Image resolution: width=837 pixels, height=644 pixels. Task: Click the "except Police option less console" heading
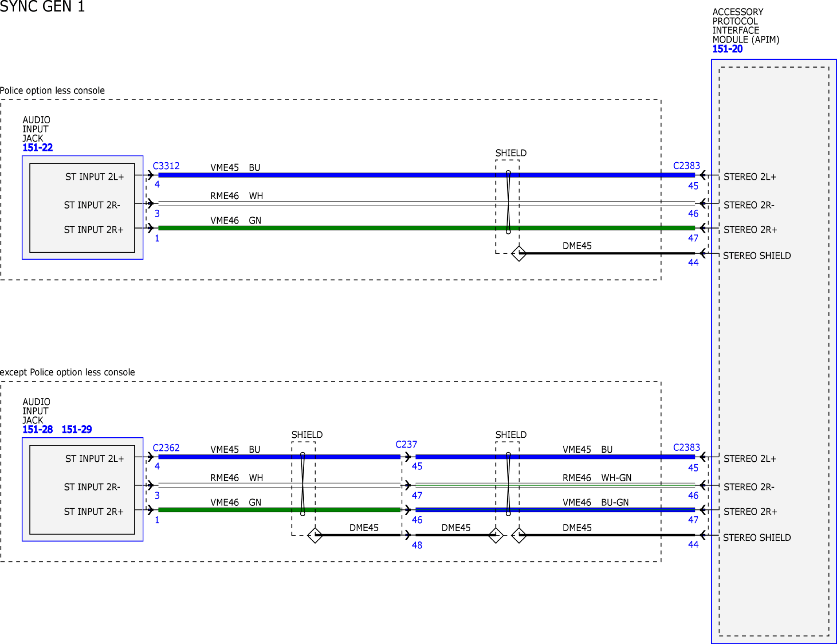tap(67, 372)
